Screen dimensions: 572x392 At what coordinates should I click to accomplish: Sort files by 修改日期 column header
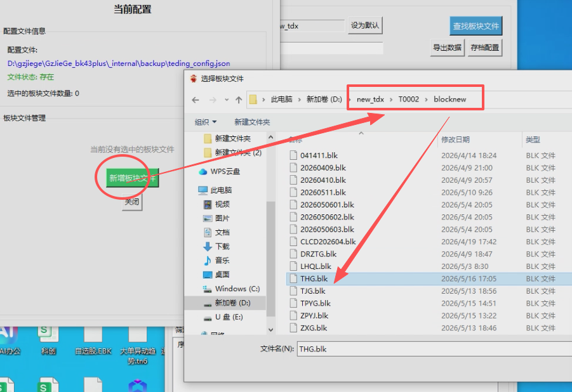click(455, 140)
